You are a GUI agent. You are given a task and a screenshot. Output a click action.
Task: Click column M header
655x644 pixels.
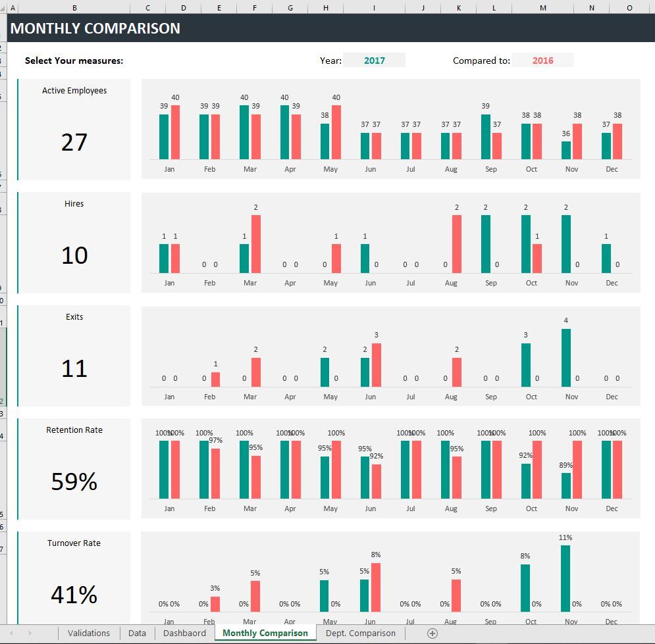click(x=542, y=7)
